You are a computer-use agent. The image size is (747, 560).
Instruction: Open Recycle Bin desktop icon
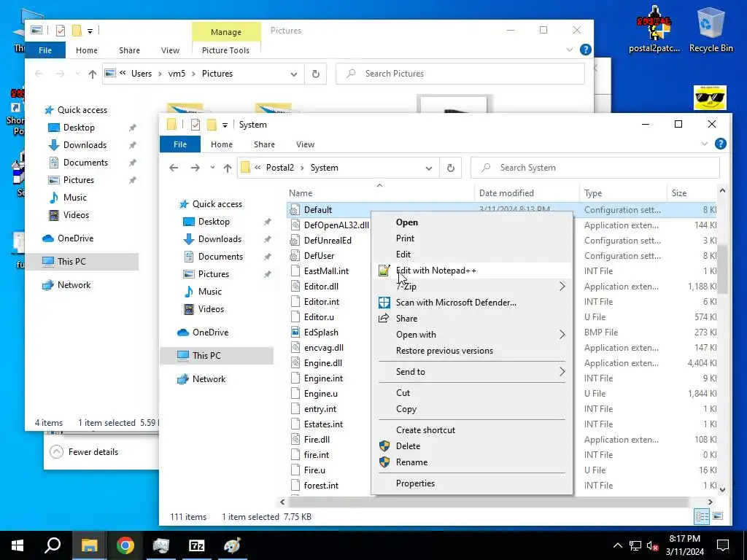click(x=711, y=28)
